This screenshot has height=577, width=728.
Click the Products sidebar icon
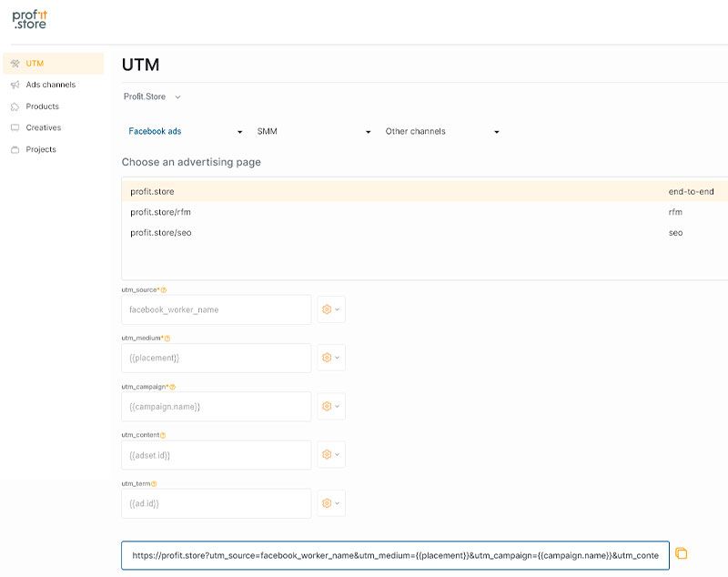[15, 106]
